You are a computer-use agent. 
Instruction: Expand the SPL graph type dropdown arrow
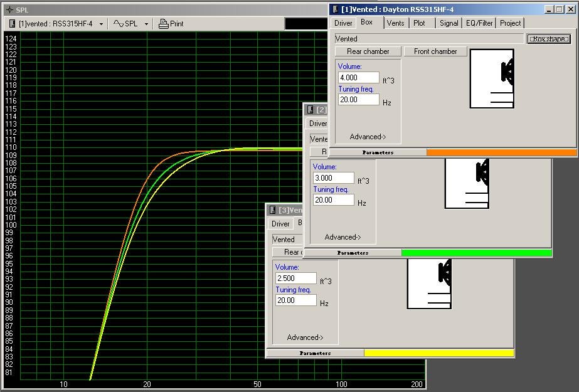point(147,24)
